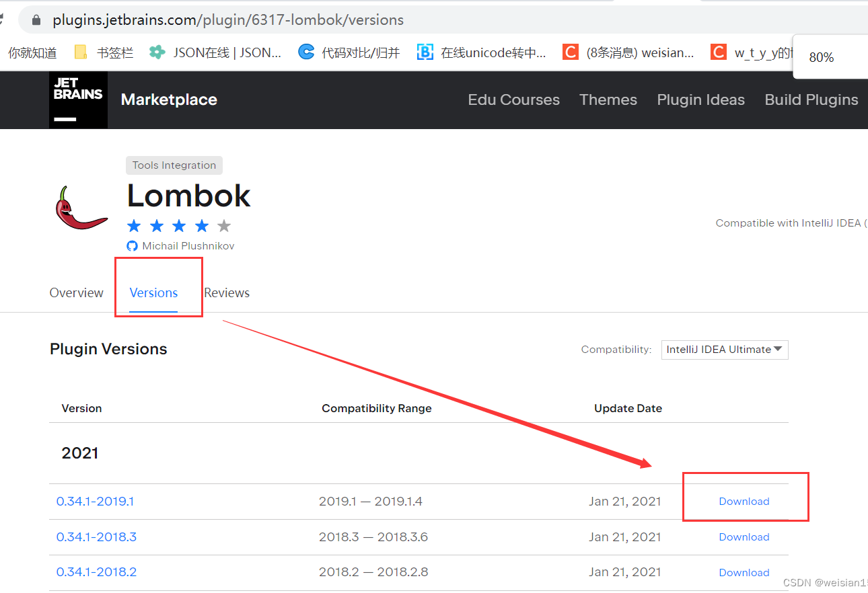
Task: Open the w_t_y_y bookmark
Action: (752, 52)
